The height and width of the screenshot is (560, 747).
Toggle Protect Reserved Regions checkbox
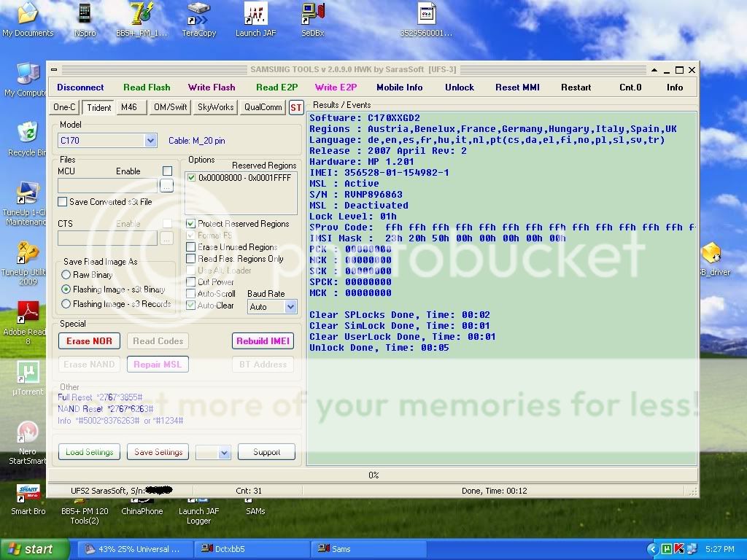pyautogui.click(x=190, y=224)
